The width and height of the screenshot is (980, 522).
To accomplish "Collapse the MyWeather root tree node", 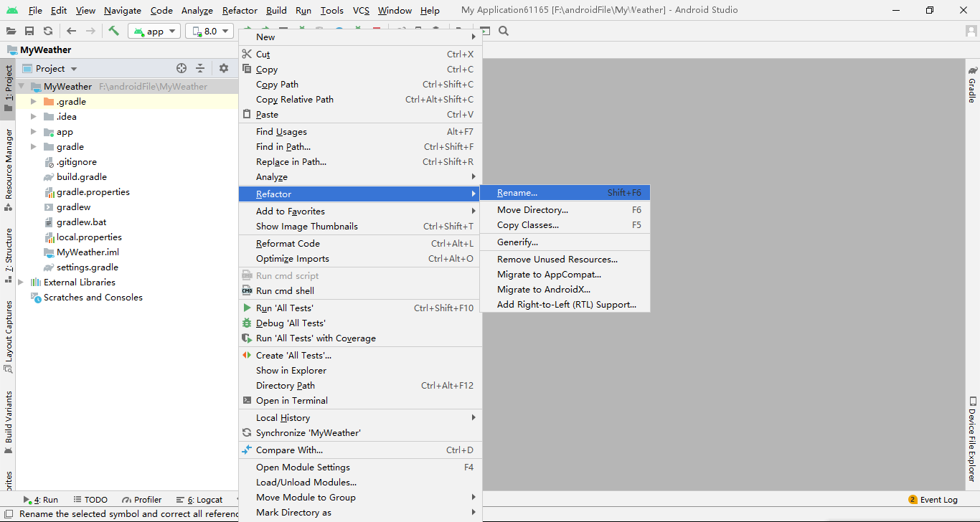I will (x=21, y=86).
